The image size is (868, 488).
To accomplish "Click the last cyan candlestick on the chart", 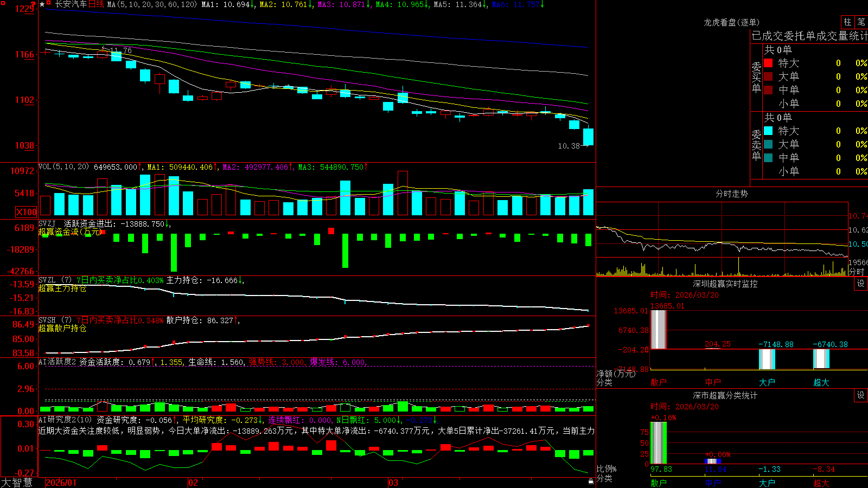I will 588,137.
